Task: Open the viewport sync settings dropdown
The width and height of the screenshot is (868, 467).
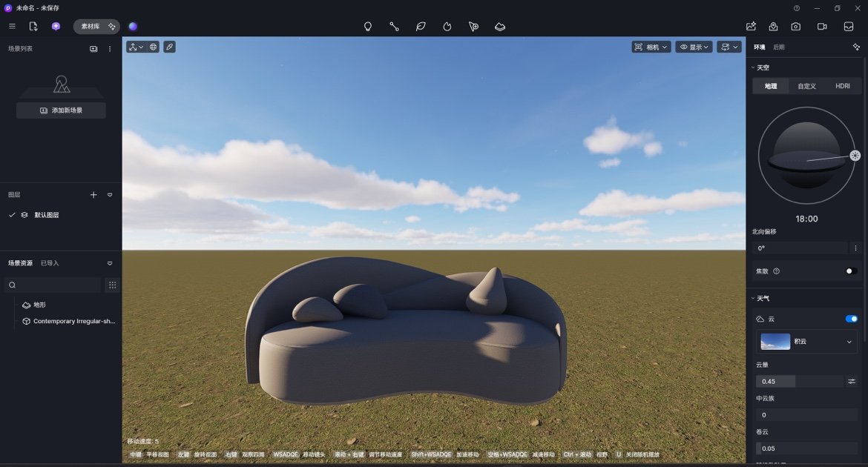Action: [729, 47]
